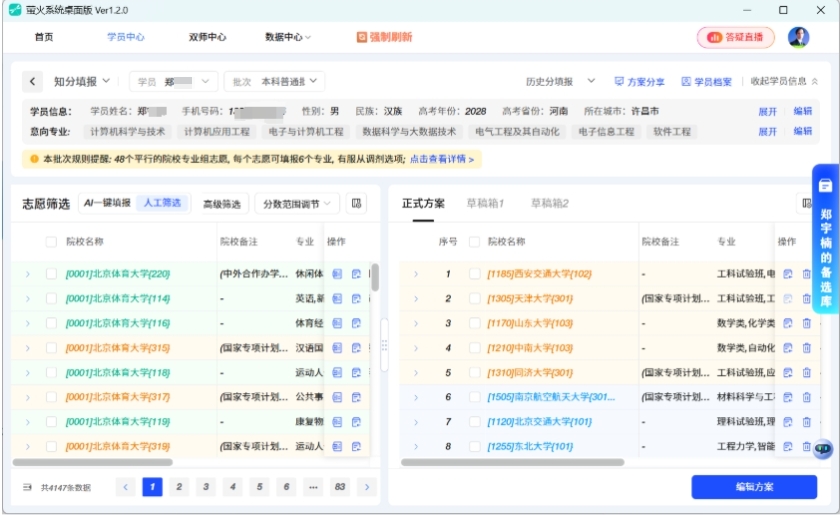Click second action icon for 北京体育大学(119)
The width and height of the screenshot is (840, 515).
(356, 422)
